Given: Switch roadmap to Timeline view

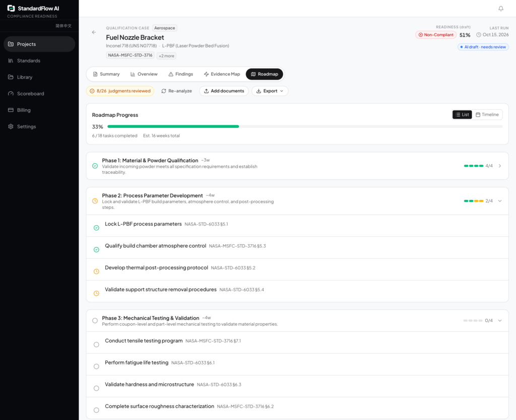Looking at the screenshot, I should tap(487, 114).
